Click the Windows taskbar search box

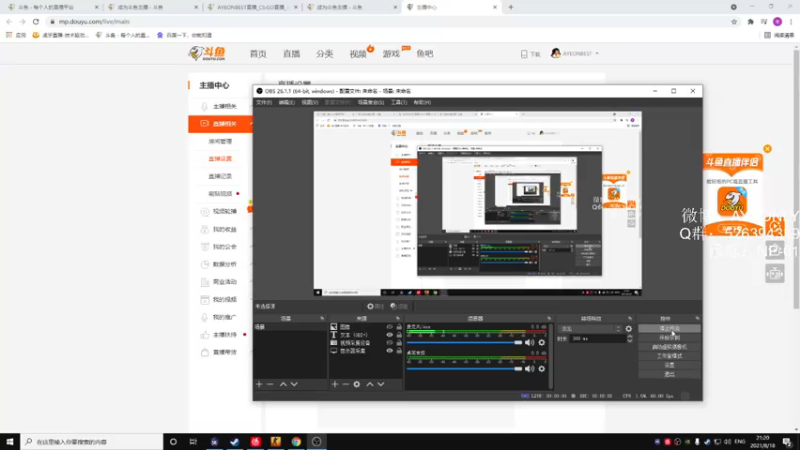92,441
